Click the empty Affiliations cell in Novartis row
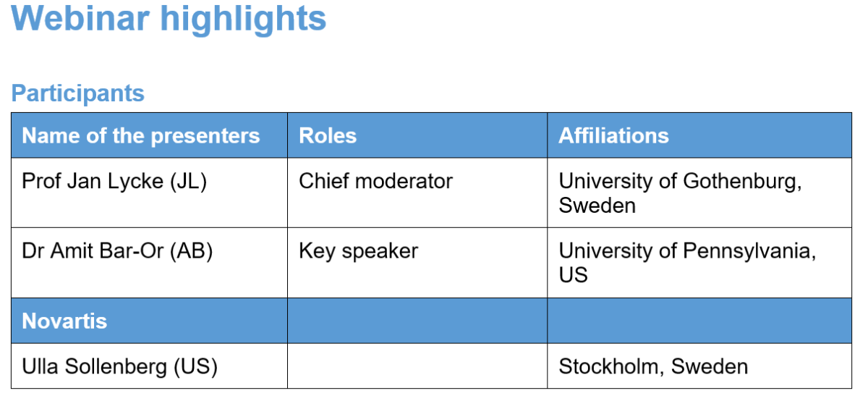Image resolution: width=868 pixels, height=409 pixels. coord(699,321)
